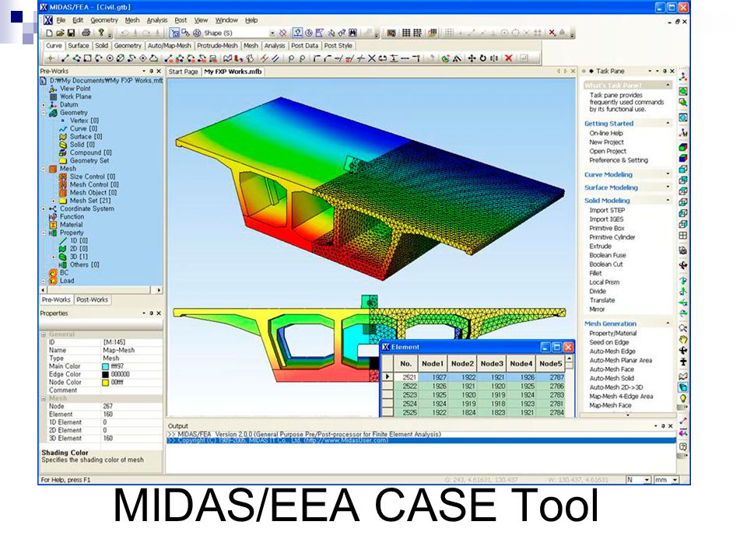This screenshot has height=560, width=747.
Task: Save project with the floppy disk icon
Action: pyautogui.click(x=71, y=33)
